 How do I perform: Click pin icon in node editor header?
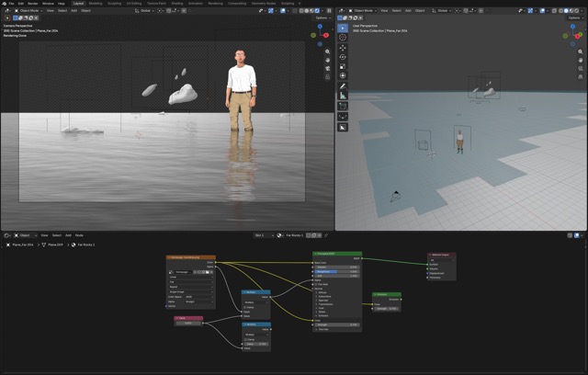point(326,235)
